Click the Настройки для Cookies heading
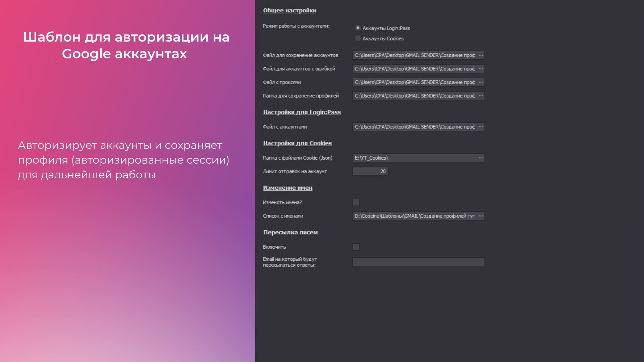The height and width of the screenshot is (362, 644). pyautogui.click(x=297, y=143)
